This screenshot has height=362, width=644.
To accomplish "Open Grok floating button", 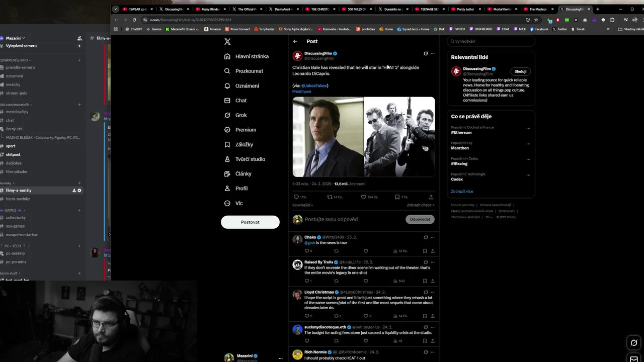I will pyautogui.click(x=634, y=343).
